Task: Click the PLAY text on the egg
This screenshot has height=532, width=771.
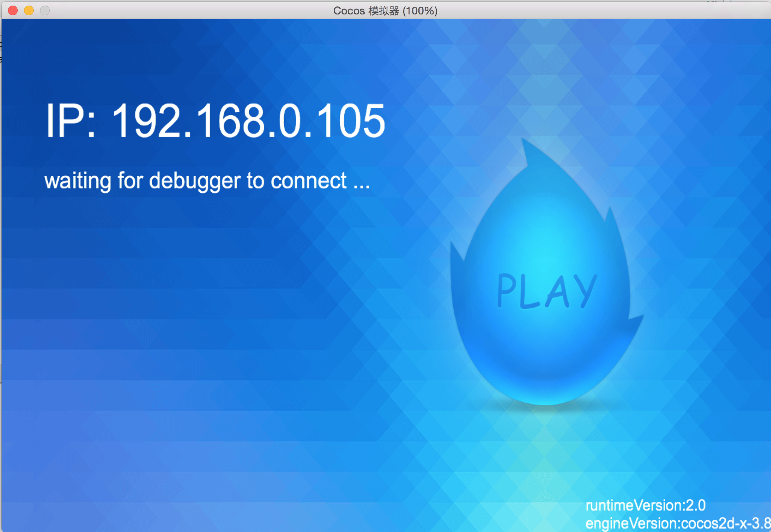Action: [x=547, y=291]
